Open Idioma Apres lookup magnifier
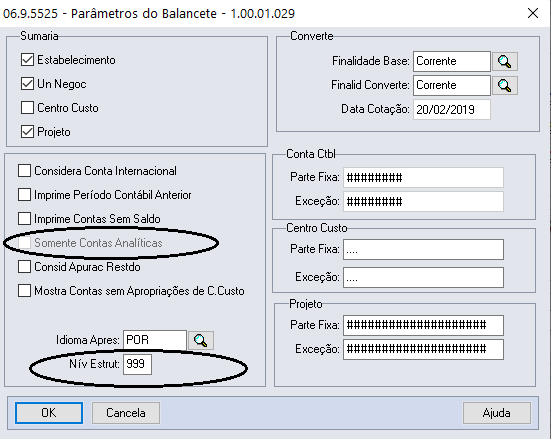This screenshot has height=439, width=552. (201, 340)
